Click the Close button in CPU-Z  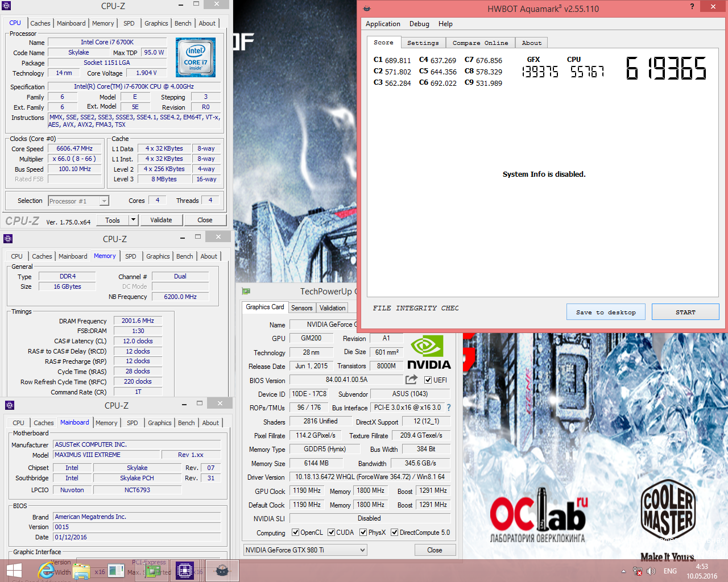[x=205, y=220]
